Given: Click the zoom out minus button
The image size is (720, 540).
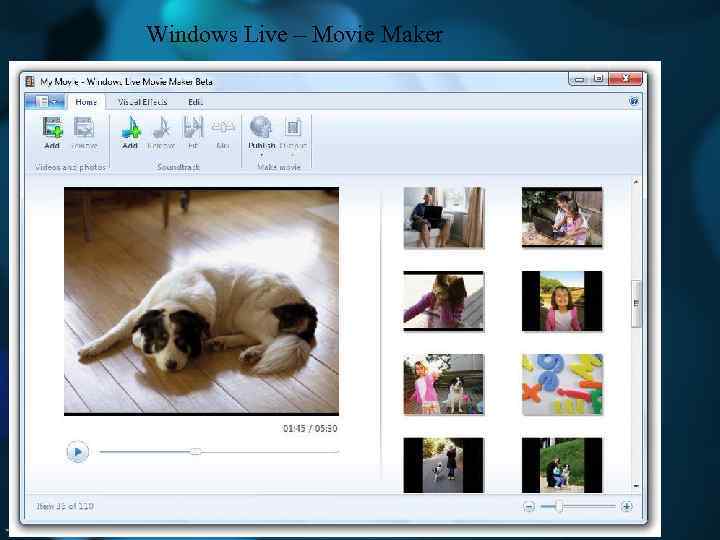Looking at the screenshot, I should pos(529,506).
